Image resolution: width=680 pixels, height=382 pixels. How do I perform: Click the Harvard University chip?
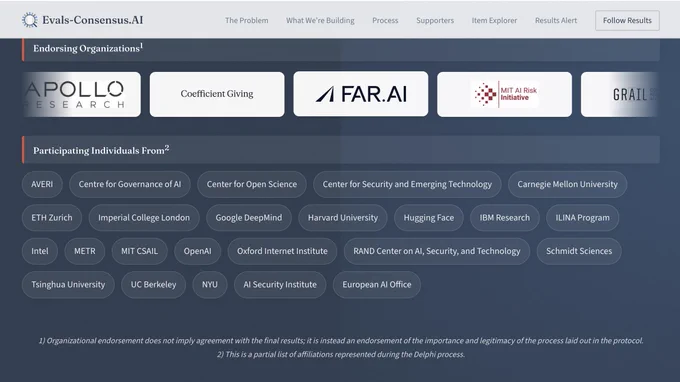click(343, 218)
